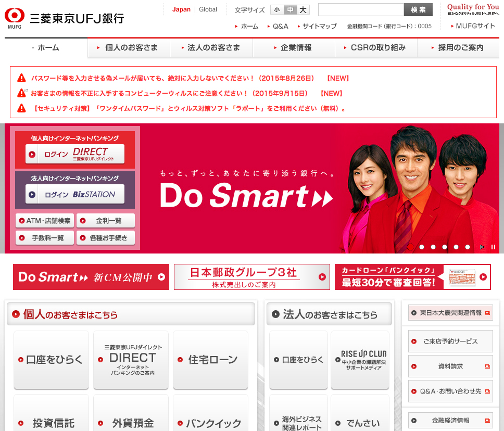Click the external link icon next to Q&A・お問い合わせ先
This screenshot has height=431, width=504.
(x=487, y=391)
